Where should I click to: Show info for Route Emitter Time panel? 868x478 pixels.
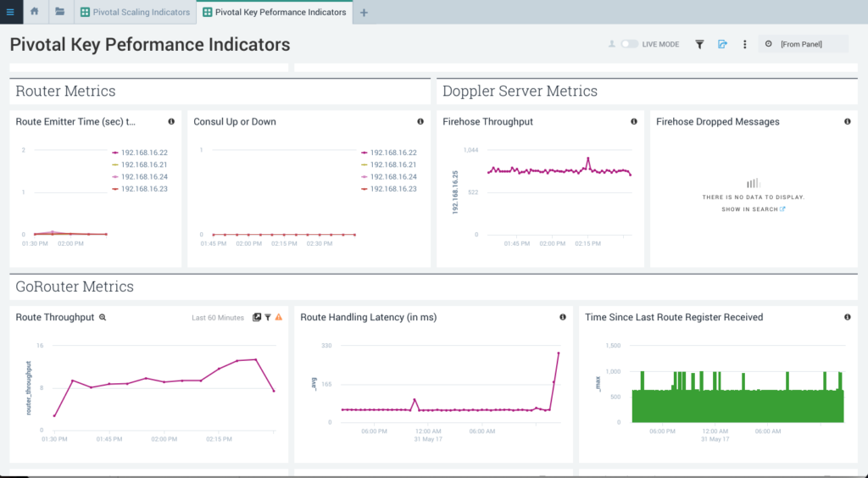pyautogui.click(x=171, y=121)
